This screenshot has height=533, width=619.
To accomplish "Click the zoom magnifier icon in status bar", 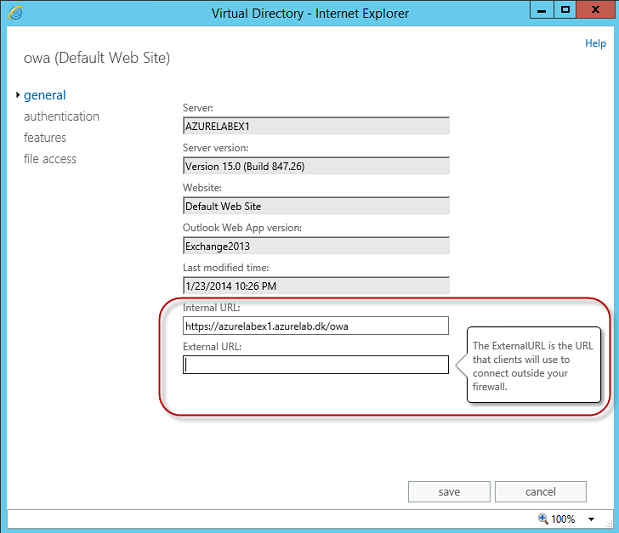I will pos(543,518).
